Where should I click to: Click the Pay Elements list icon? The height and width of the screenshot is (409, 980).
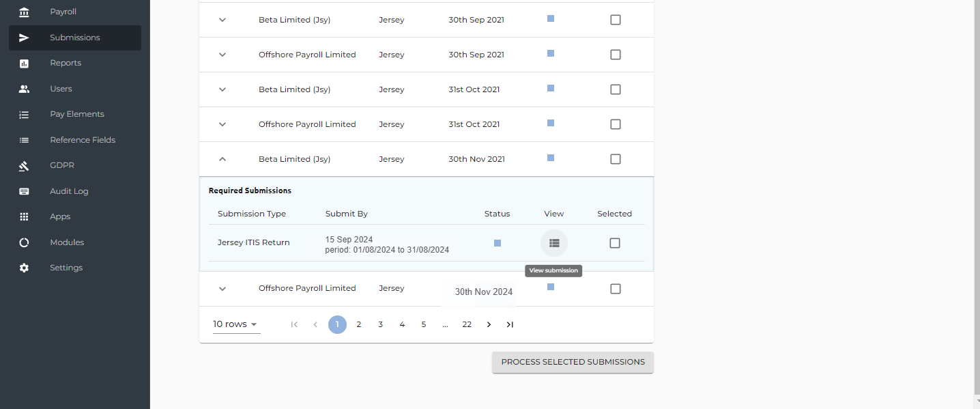coord(24,115)
